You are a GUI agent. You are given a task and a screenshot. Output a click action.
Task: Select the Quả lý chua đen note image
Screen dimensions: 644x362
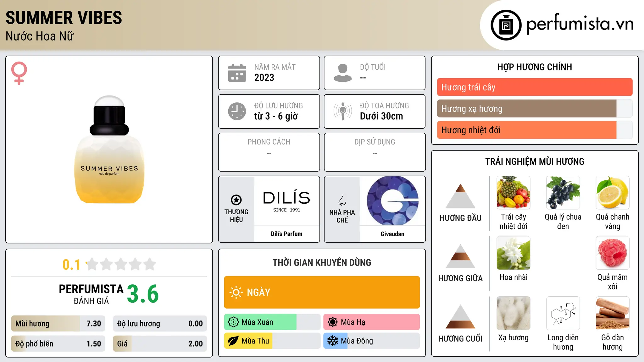(x=563, y=193)
